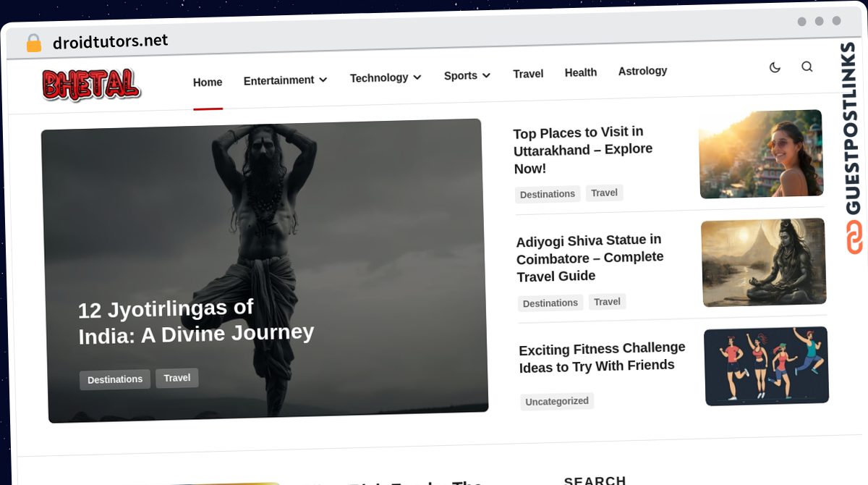
Task: Click Travel tag under Uttarakhand article
Action: [604, 193]
